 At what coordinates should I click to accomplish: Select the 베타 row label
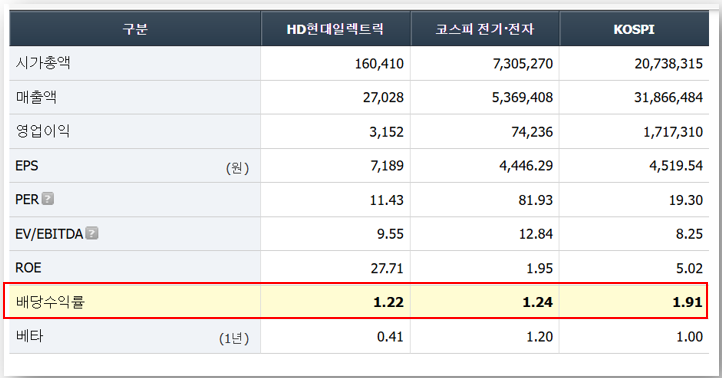[x=29, y=336]
